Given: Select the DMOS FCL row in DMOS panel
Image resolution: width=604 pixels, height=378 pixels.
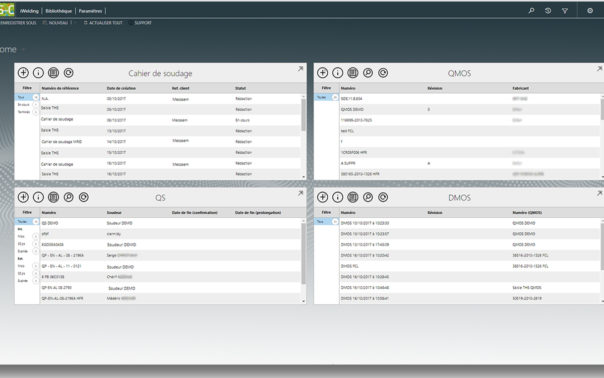Looking at the screenshot, I should point(470,266).
